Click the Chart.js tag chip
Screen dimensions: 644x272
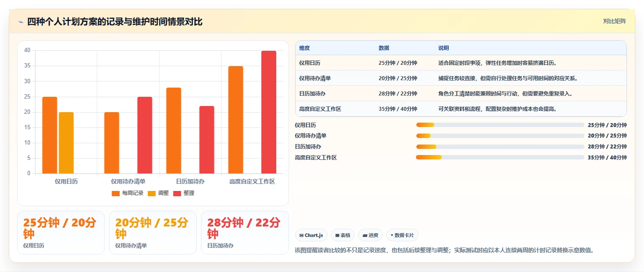tap(311, 235)
